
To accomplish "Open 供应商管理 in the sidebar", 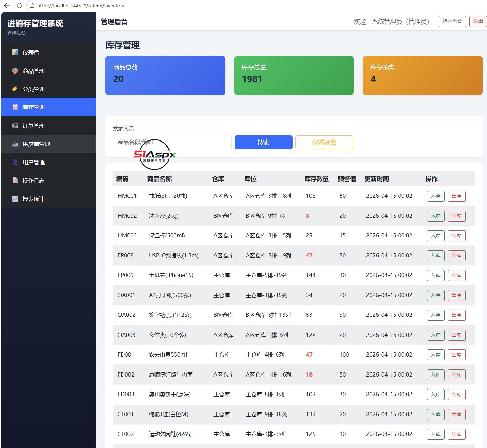I will pyautogui.click(x=49, y=144).
